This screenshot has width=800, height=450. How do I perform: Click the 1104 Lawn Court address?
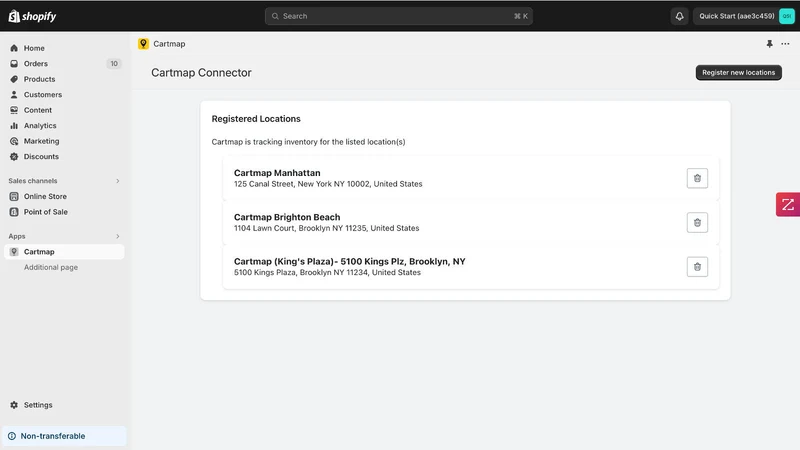click(x=327, y=229)
